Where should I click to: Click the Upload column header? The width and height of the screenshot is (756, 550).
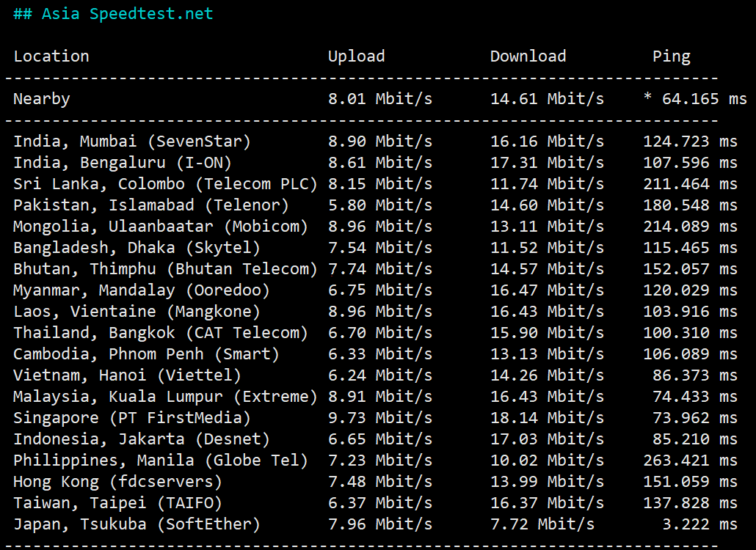coord(356,56)
